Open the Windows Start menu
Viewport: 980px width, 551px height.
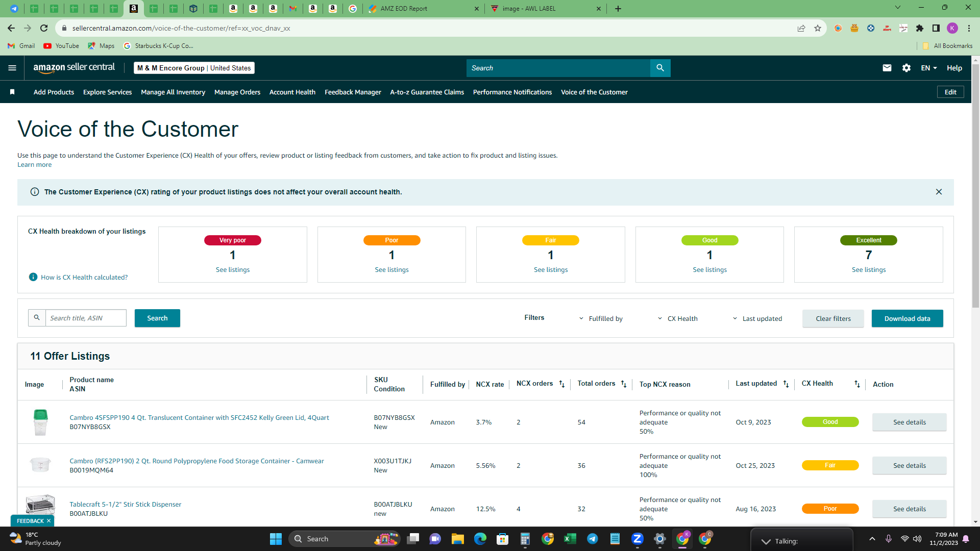tap(276, 539)
